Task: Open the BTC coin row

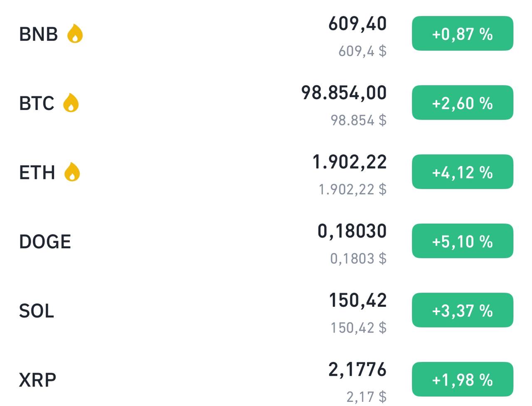Action: 266,103
